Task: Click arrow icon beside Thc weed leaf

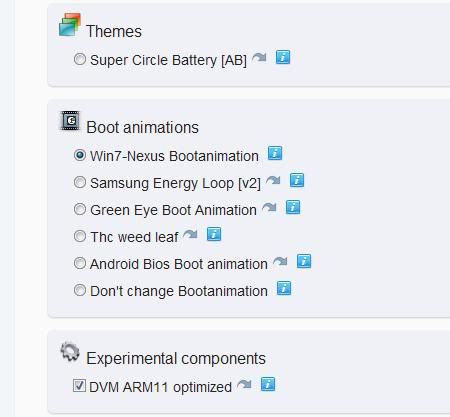Action: (x=190, y=234)
